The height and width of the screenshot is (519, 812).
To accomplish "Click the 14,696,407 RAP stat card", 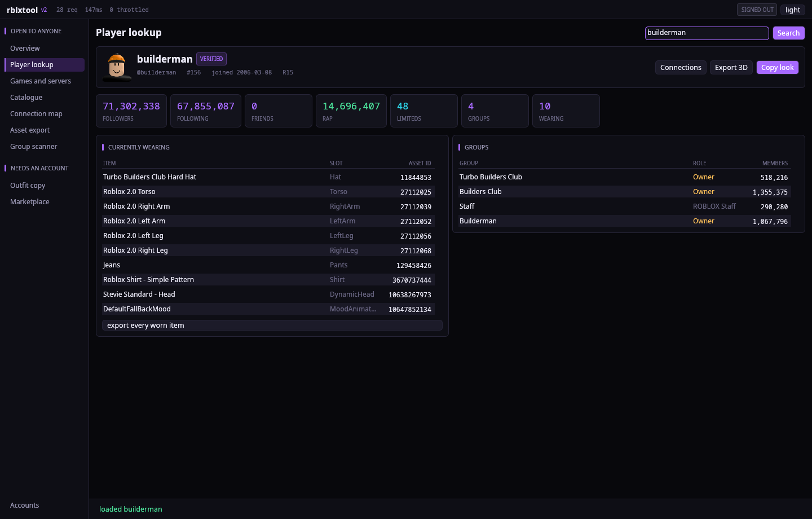I will coord(351,111).
